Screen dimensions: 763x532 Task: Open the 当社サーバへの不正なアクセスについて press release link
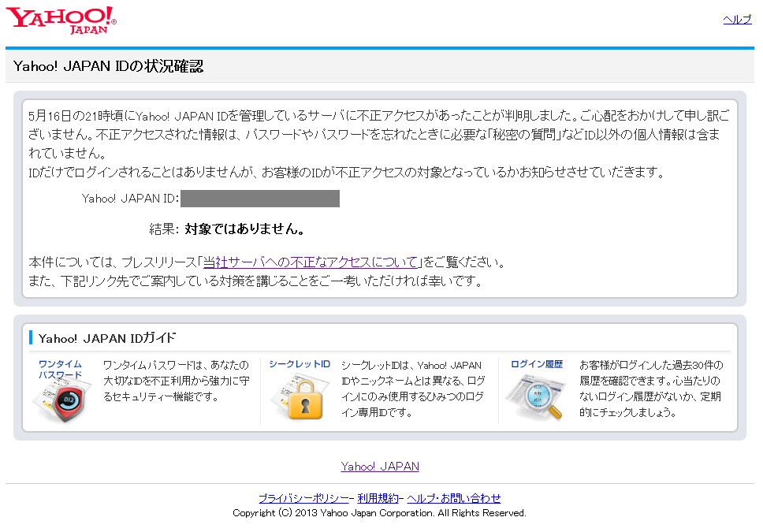(311, 262)
